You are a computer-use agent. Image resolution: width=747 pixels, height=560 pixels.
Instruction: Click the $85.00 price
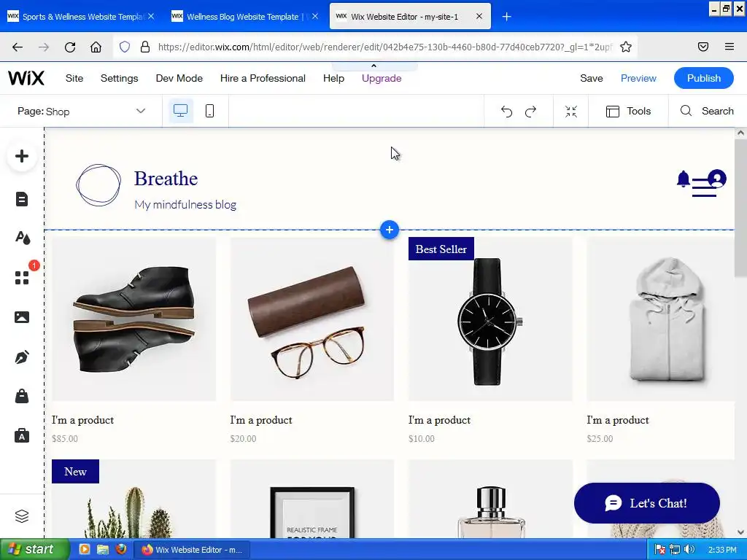point(65,438)
